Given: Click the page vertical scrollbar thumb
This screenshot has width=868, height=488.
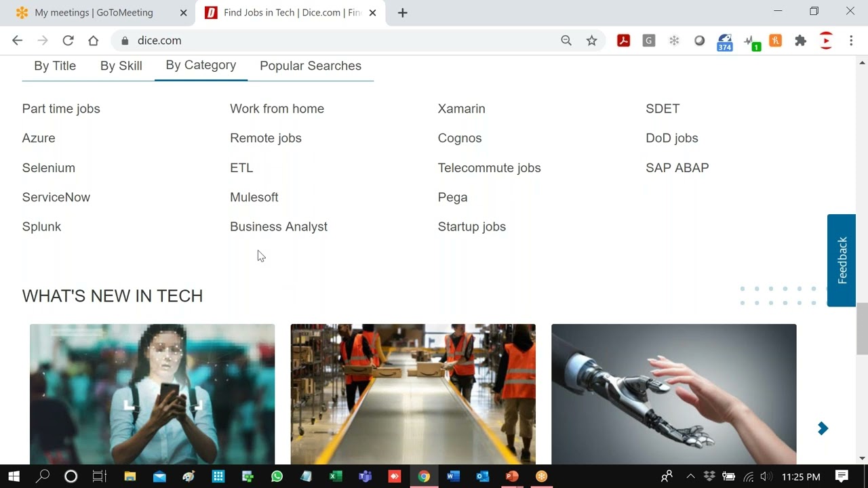Looking at the screenshot, I should click(x=862, y=329).
